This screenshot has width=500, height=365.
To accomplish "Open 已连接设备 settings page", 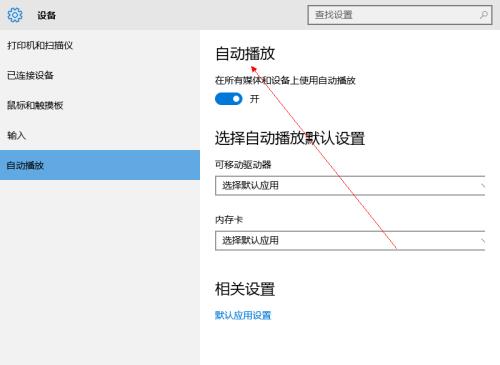I will [x=100, y=75].
